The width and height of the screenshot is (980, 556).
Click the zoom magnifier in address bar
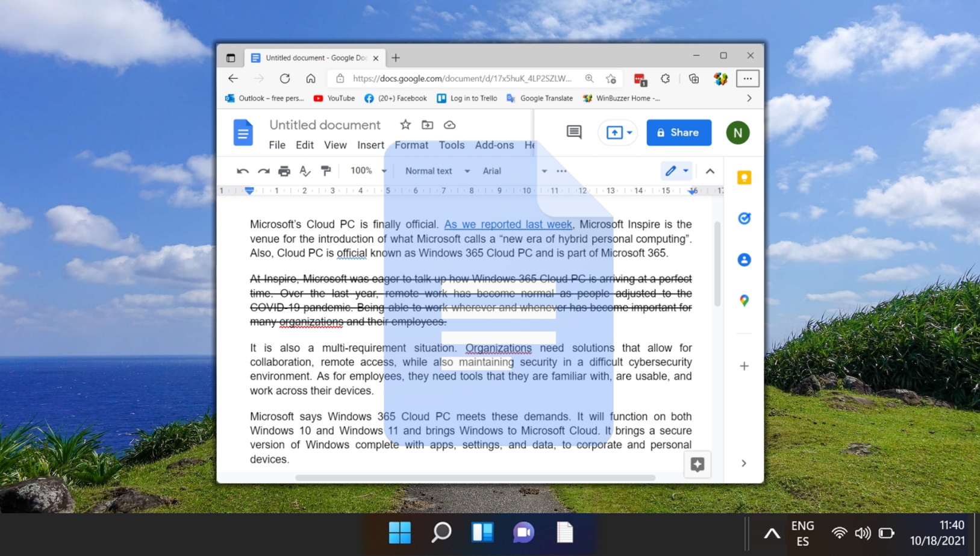click(589, 78)
